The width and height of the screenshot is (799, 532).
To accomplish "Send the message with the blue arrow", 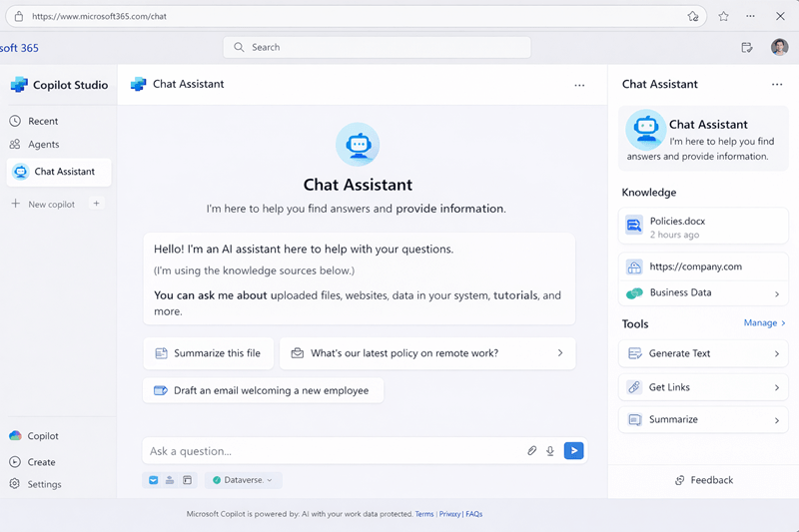I will 573,451.
